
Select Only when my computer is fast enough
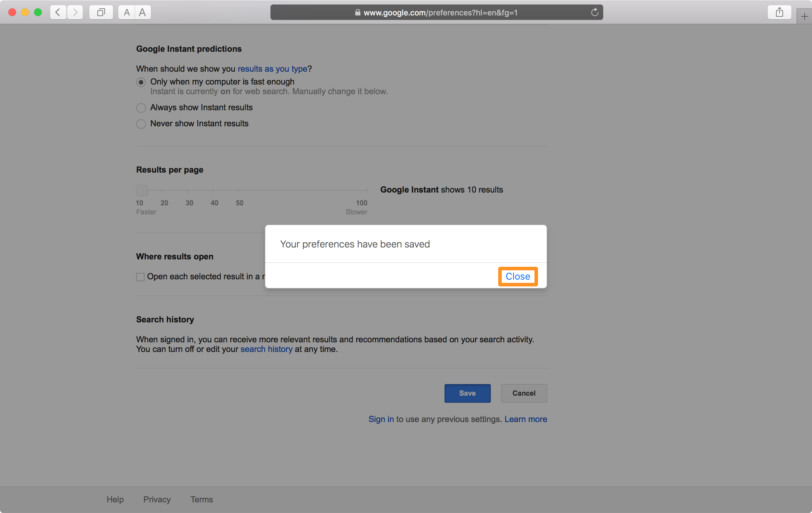[141, 82]
